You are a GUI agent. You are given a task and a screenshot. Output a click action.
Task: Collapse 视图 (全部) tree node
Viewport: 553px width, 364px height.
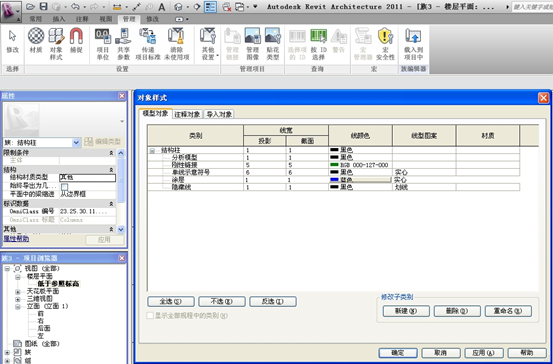pos(7,269)
